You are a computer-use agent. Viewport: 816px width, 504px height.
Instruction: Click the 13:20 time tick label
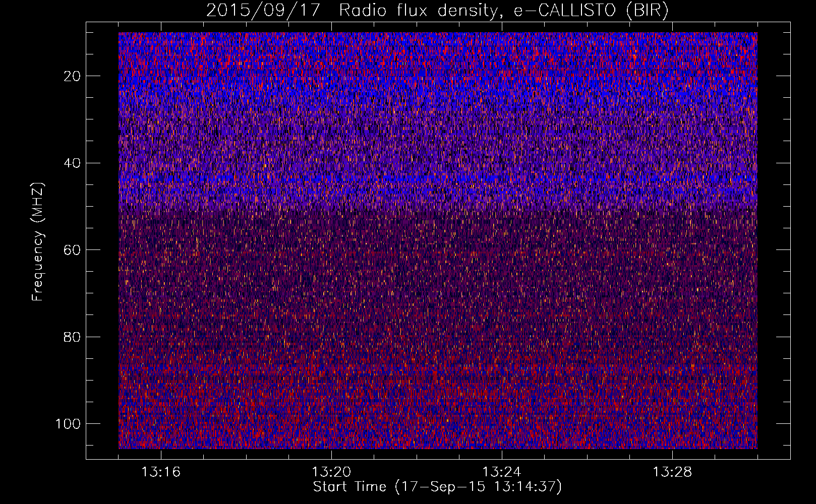[x=331, y=472]
